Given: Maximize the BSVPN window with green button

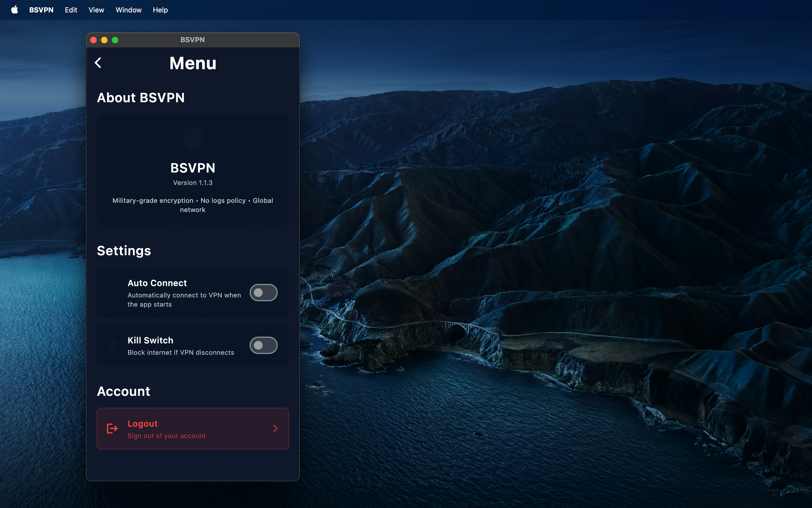Looking at the screenshot, I should pos(115,40).
